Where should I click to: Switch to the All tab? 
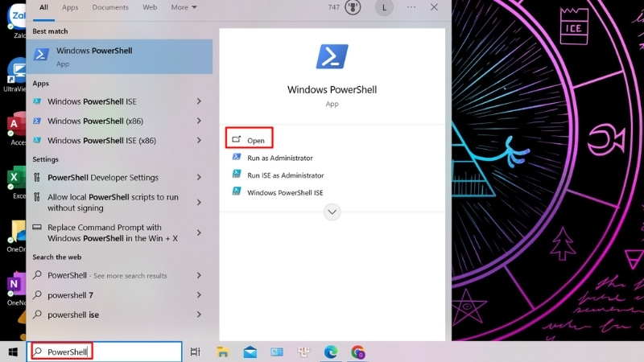[43, 7]
